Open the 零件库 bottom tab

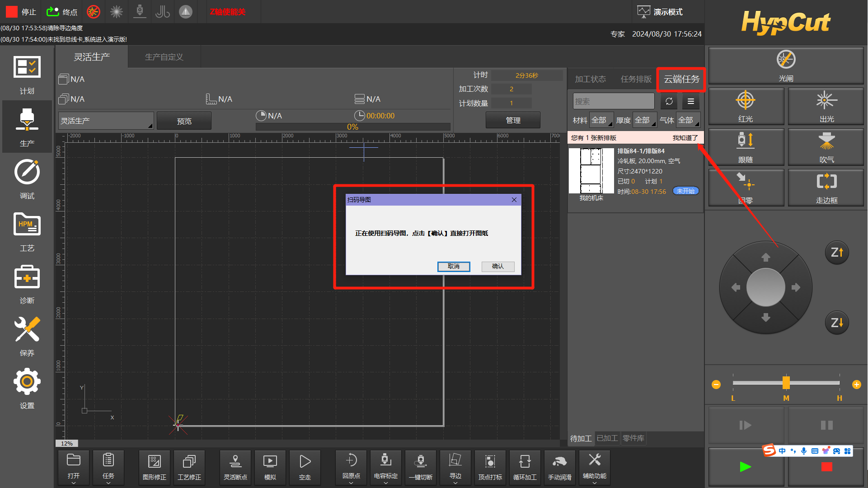coord(633,438)
